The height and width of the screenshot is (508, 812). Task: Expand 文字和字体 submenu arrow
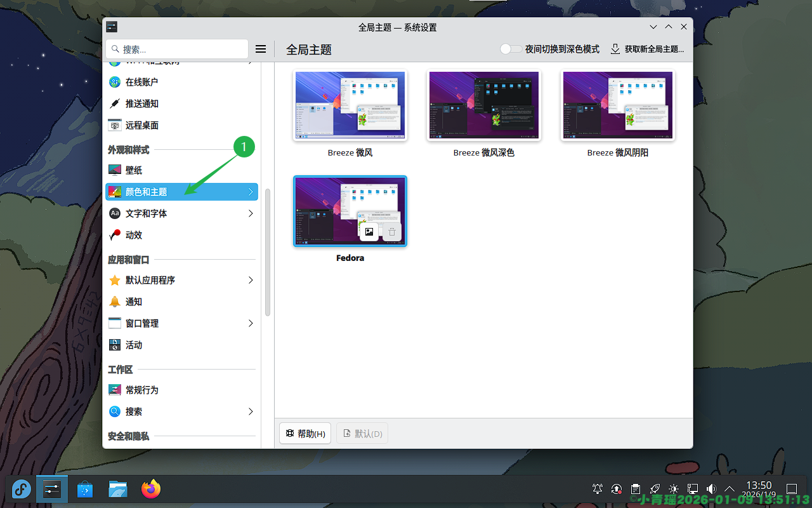(x=251, y=213)
